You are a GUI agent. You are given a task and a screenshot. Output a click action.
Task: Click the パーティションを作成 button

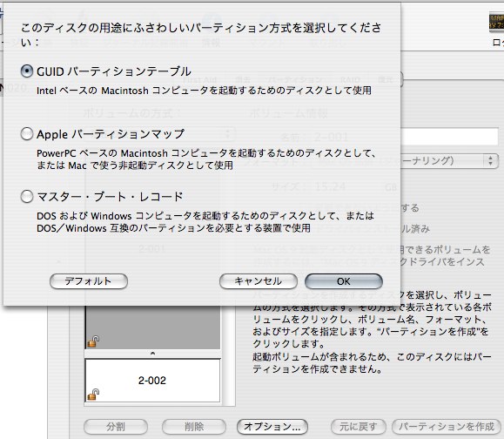447,427
